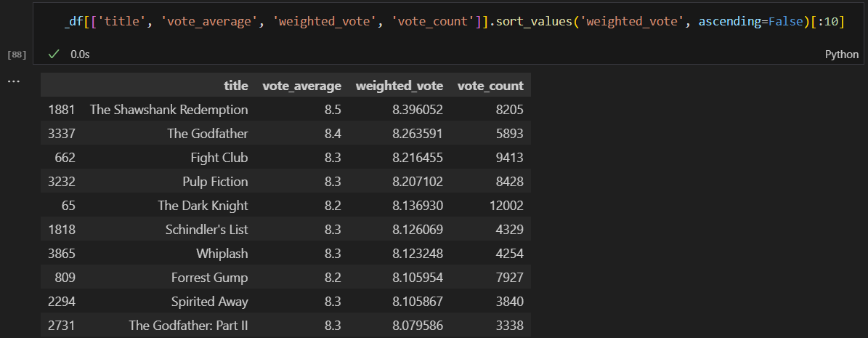Click row index 3865
Screen dimensions: 868x338
coord(62,253)
